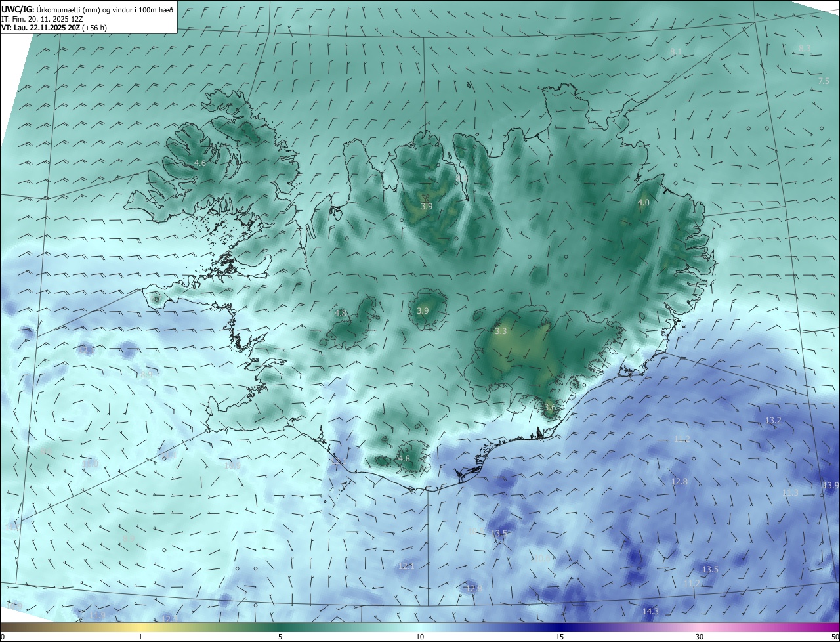Click the 13.9 value over the sea
840x642 pixels.
pyautogui.click(x=831, y=485)
